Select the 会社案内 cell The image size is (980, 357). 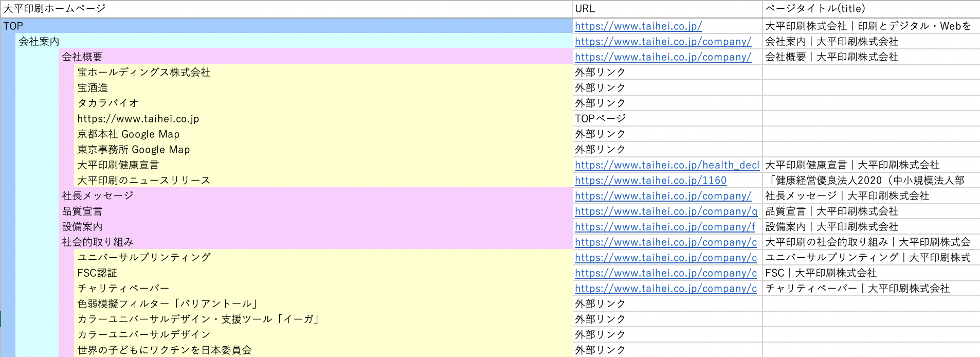point(294,41)
